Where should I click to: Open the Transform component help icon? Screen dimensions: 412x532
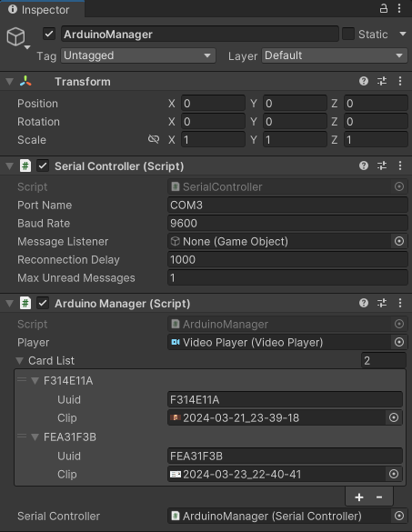click(x=364, y=81)
